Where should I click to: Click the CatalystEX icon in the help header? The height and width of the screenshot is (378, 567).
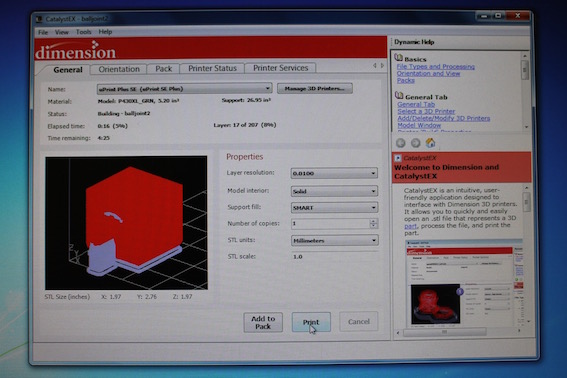398,158
